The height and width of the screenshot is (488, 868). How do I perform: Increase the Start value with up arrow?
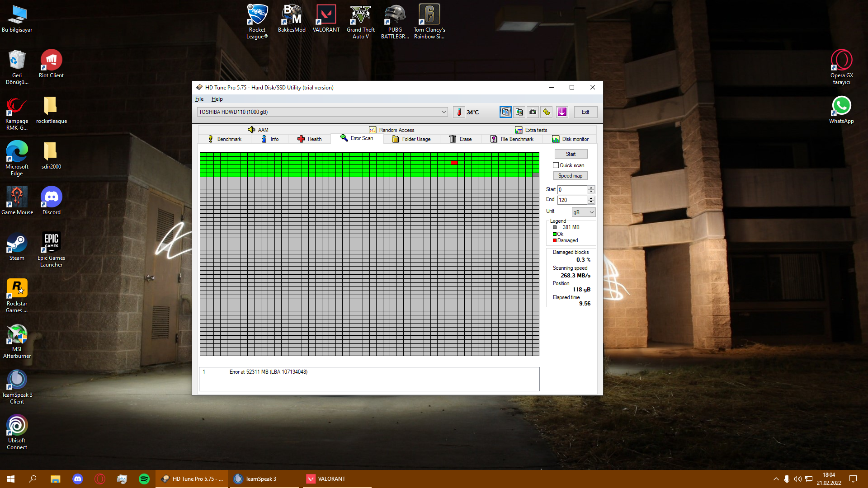pos(591,188)
